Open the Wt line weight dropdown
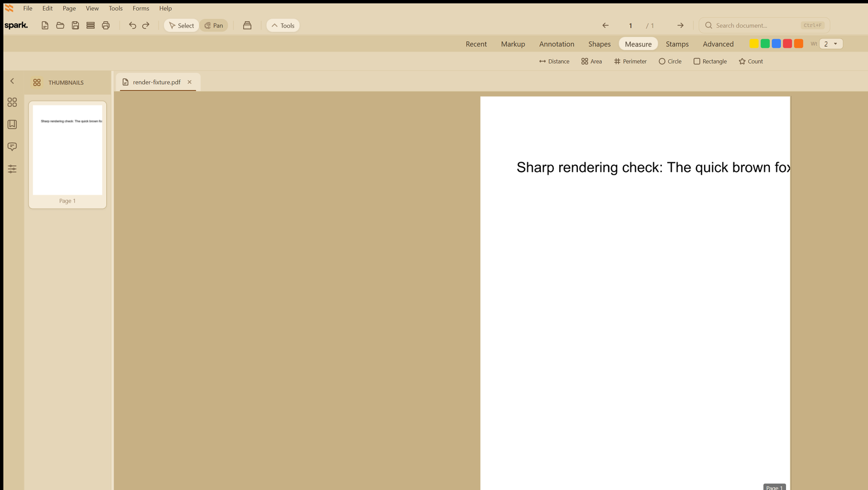 tap(831, 44)
